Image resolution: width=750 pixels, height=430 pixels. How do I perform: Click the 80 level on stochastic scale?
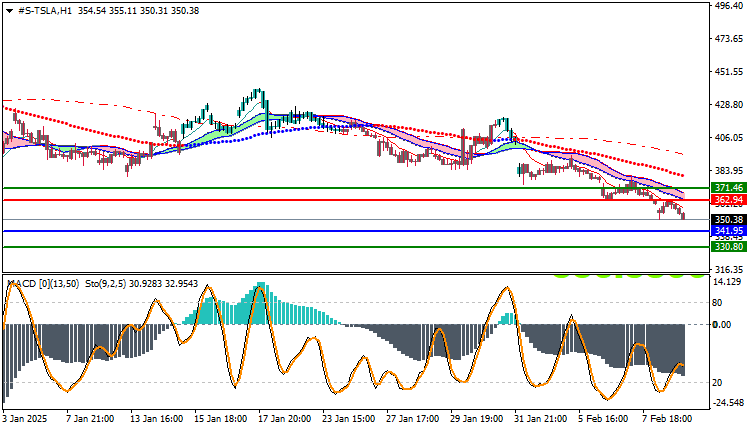pyautogui.click(x=717, y=303)
